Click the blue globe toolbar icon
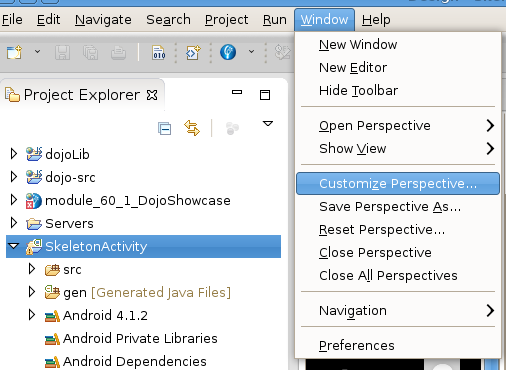This screenshot has width=506, height=370. point(228,52)
